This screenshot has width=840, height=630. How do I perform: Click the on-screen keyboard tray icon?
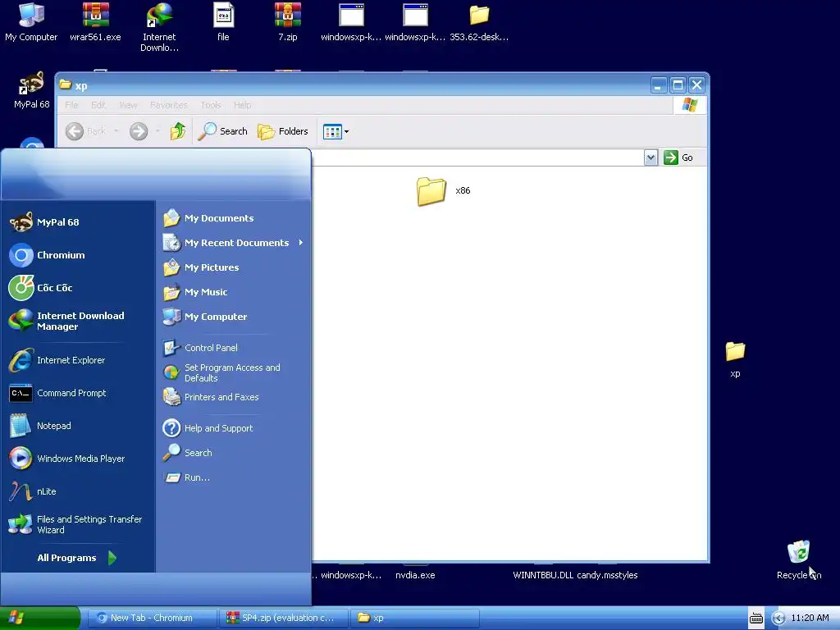(x=756, y=619)
